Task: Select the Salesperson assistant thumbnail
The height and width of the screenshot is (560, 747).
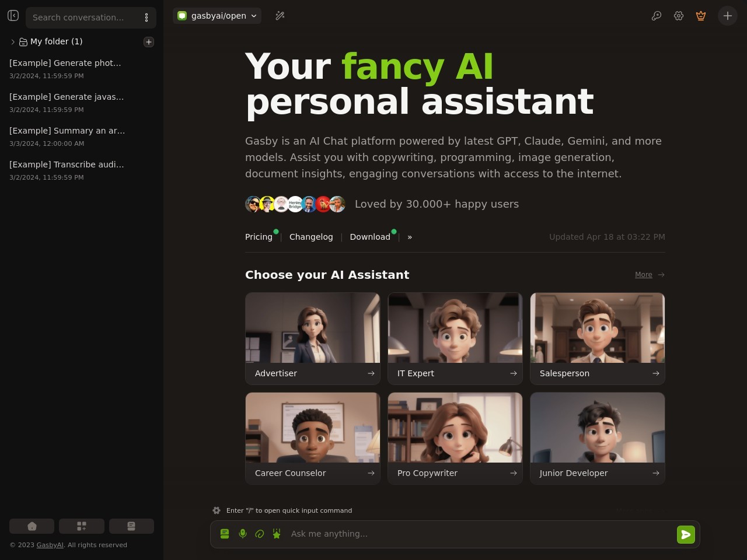Action: (x=598, y=328)
